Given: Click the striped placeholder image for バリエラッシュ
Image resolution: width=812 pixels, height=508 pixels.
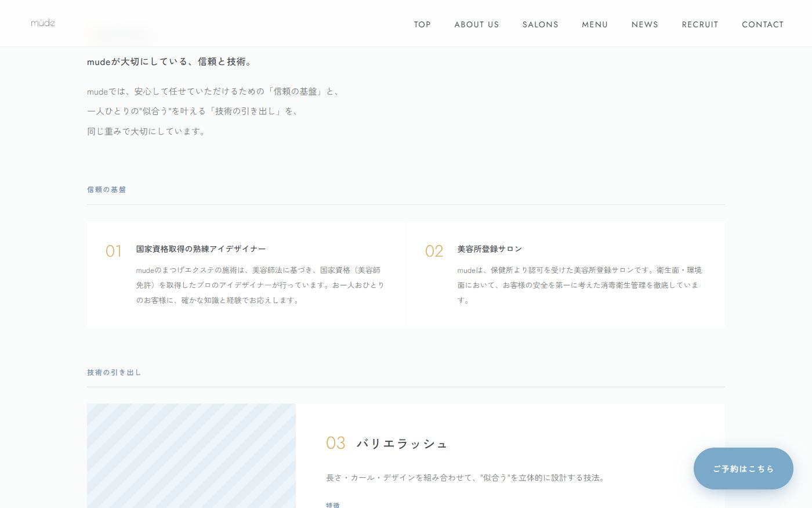Looking at the screenshot, I should pyautogui.click(x=191, y=456).
